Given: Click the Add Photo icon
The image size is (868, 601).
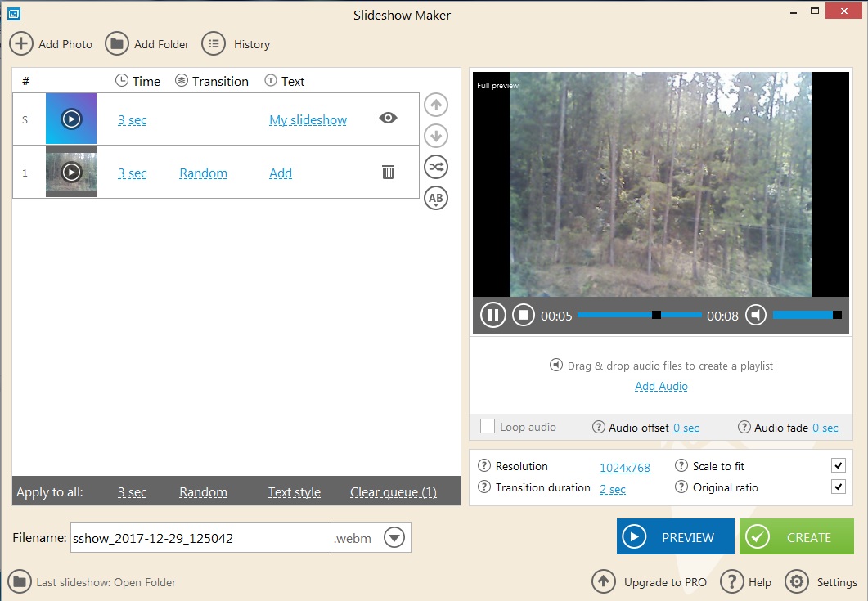Looking at the screenshot, I should tap(21, 43).
